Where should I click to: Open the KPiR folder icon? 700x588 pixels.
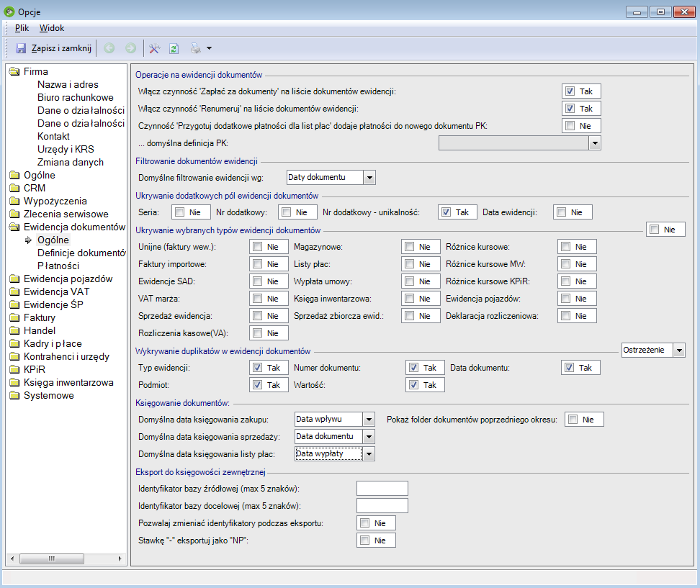click(14, 369)
